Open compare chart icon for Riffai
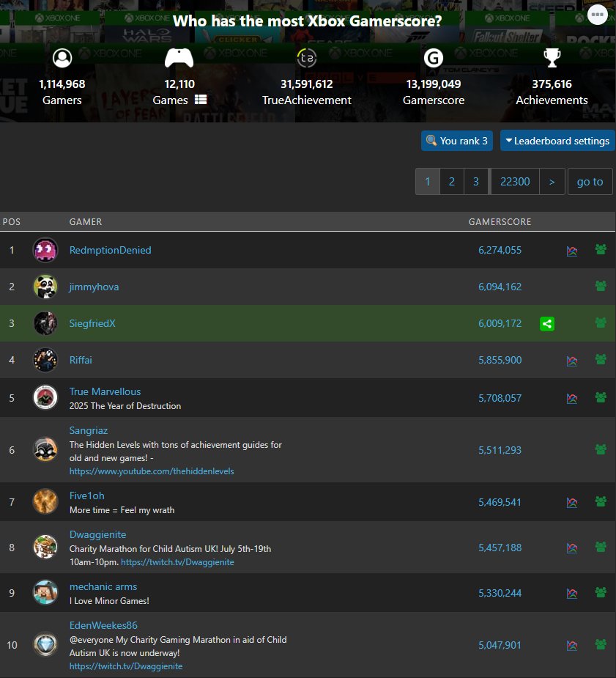 pos(572,361)
